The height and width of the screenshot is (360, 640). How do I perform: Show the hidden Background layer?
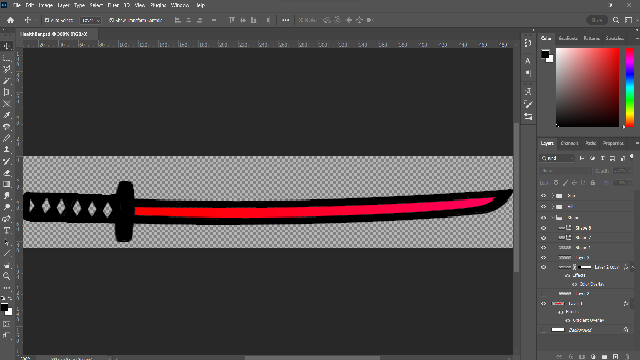coord(543,330)
